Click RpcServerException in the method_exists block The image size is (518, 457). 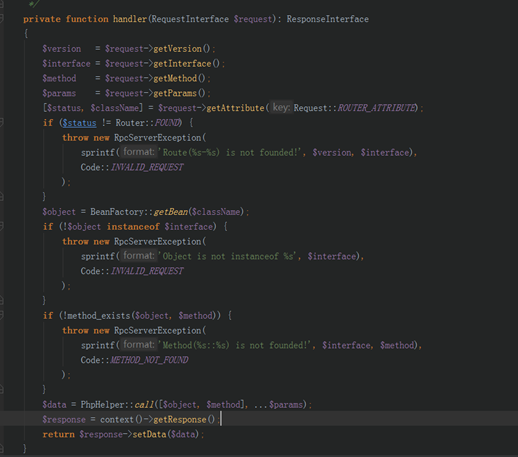click(x=158, y=330)
